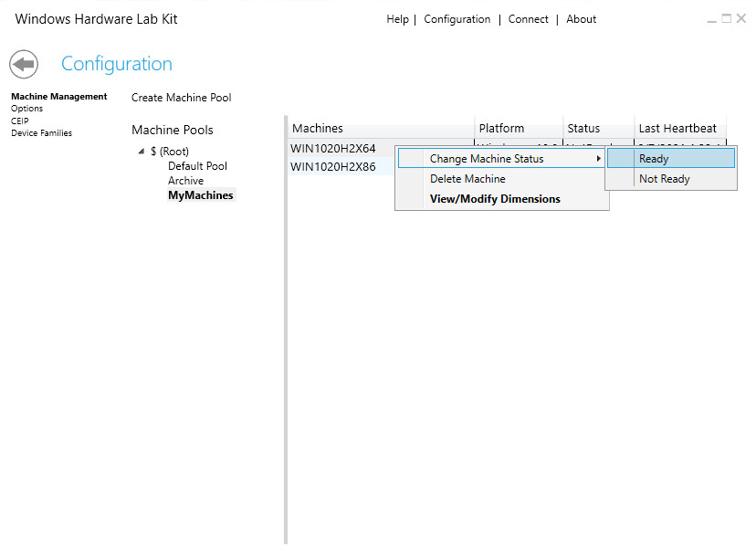756x546 pixels.
Task: Open the Help link in header
Action: (x=397, y=19)
